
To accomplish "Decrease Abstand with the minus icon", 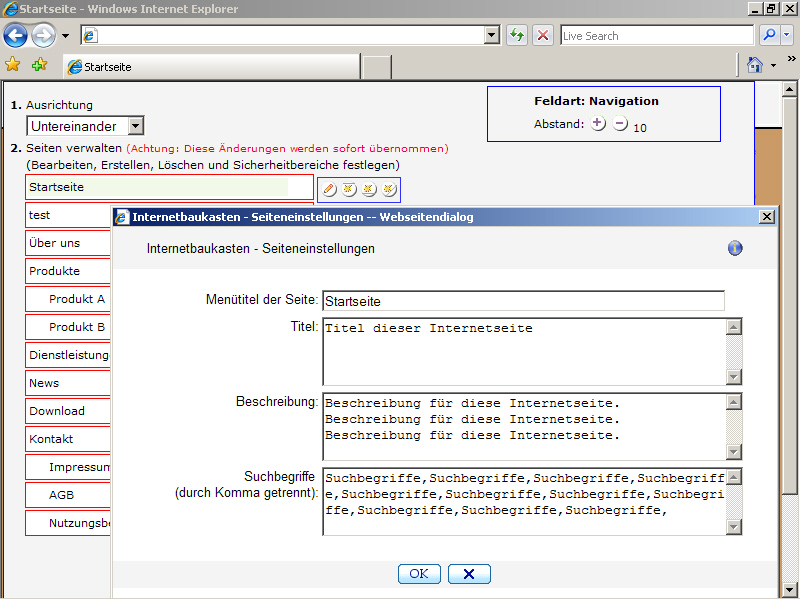I will pos(620,124).
